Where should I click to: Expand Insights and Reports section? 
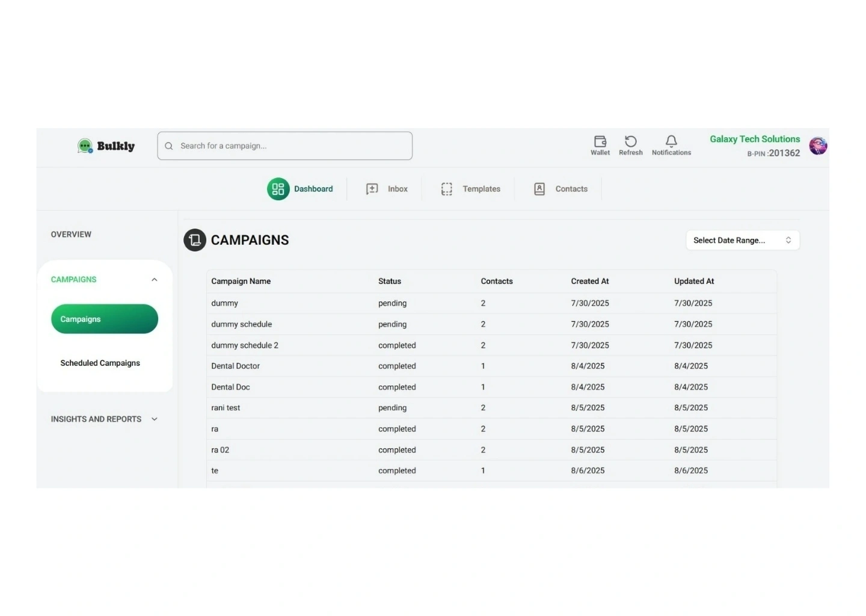pos(155,419)
